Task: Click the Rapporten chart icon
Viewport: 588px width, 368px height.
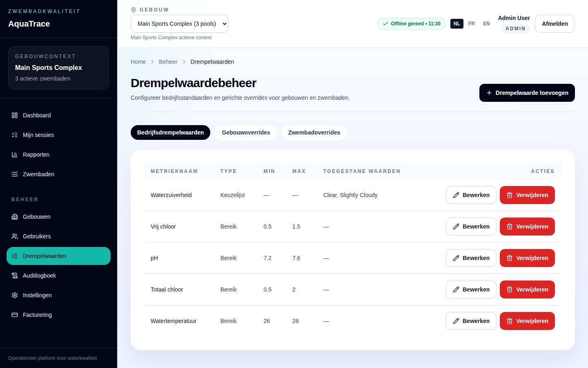Action: pos(15,155)
